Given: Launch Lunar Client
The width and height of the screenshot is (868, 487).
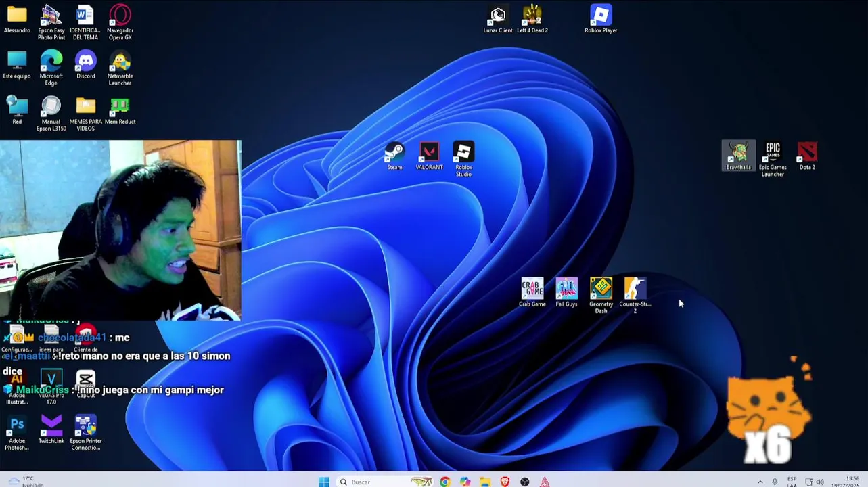Looking at the screenshot, I should [x=498, y=19].
